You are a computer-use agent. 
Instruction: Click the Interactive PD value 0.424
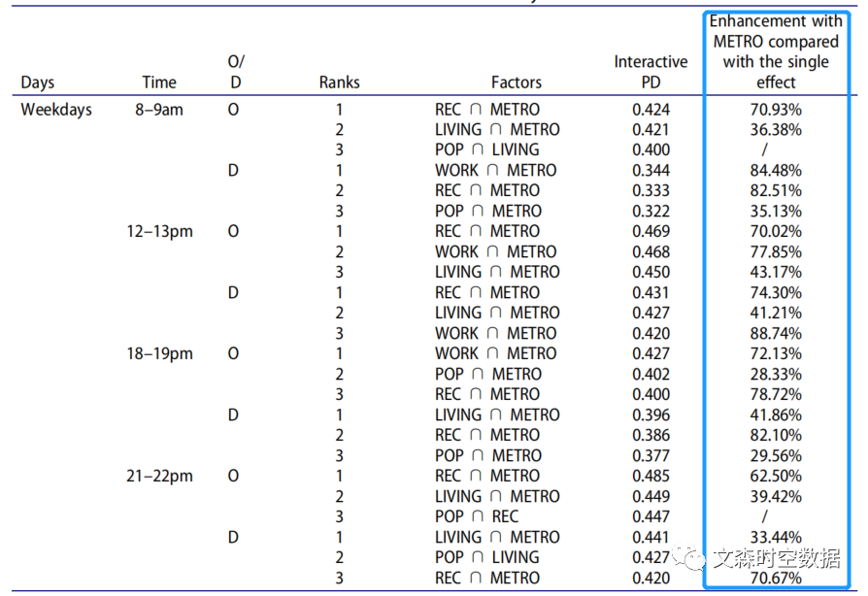click(651, 110)
